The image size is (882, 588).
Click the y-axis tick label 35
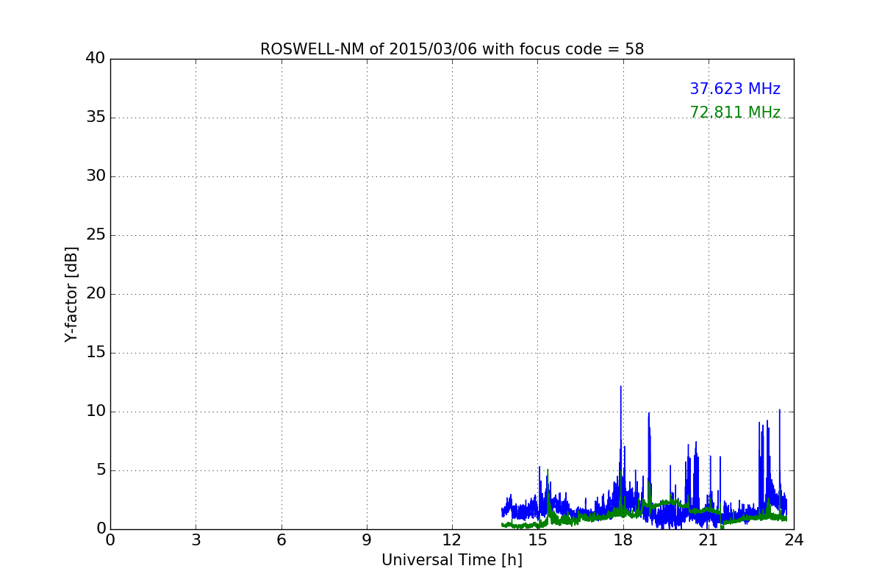95,118
